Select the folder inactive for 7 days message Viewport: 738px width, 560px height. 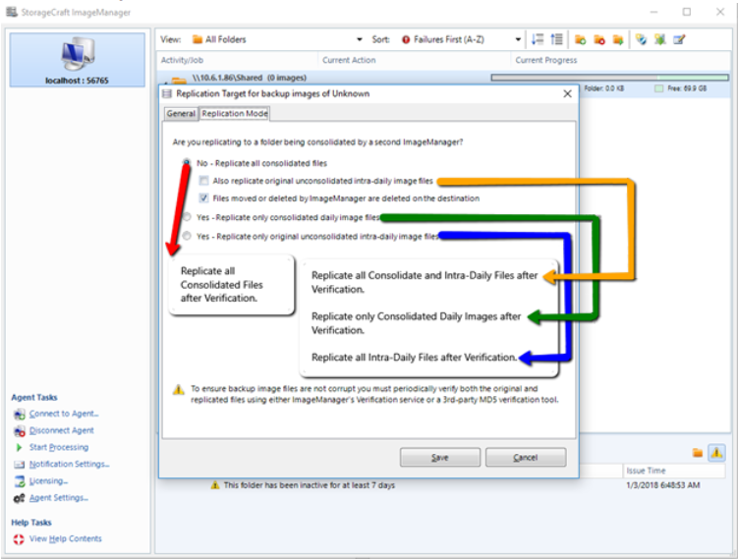[x=310, y=485]
